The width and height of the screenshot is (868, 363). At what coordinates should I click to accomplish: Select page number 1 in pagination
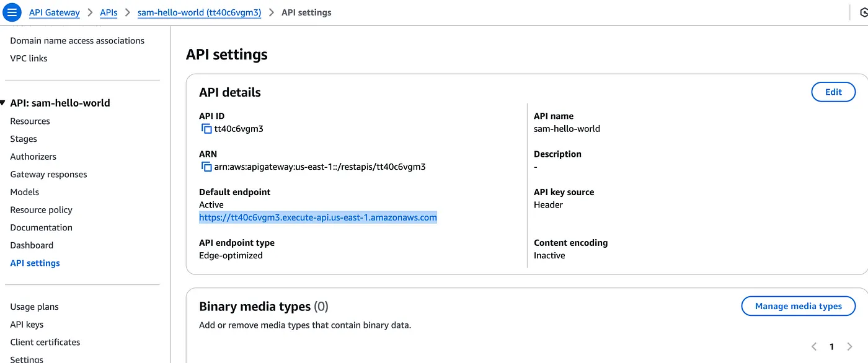832,347
